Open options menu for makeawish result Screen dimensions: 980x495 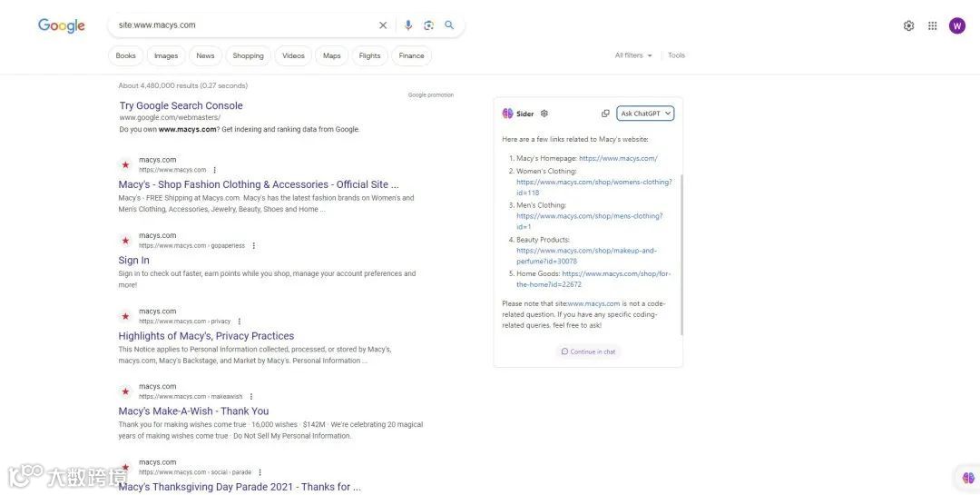coord(250,397)
